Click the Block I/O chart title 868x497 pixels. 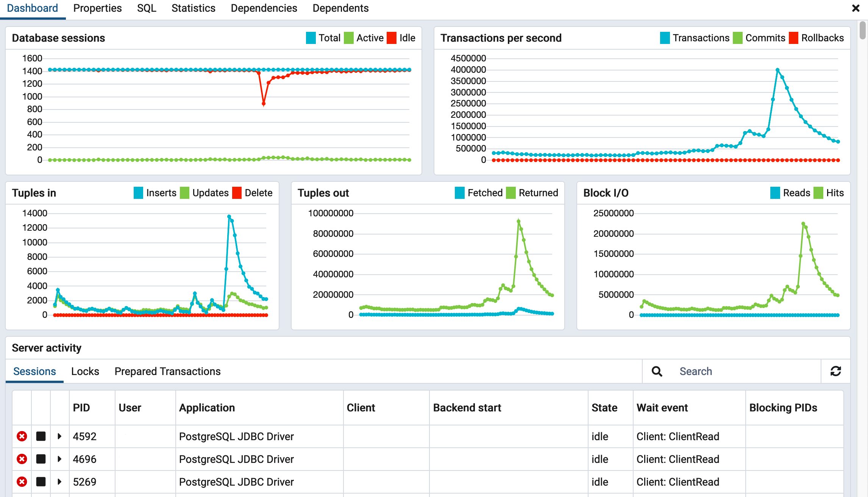click(606, 193)
